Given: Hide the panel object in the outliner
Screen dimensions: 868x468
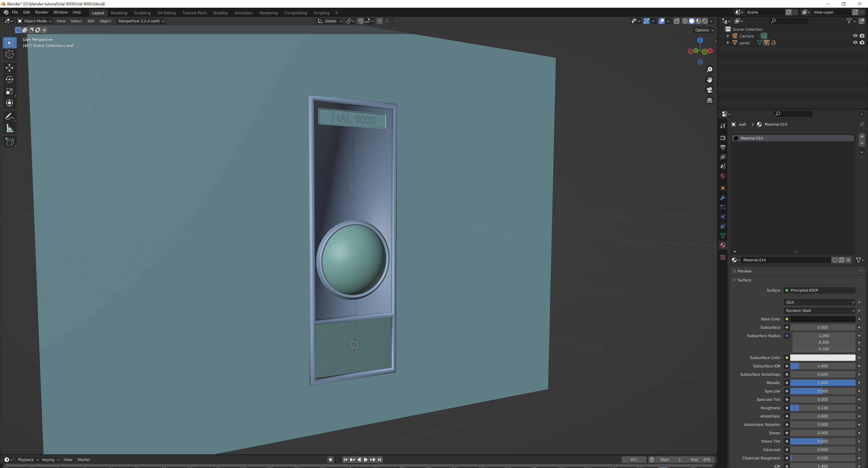Looking at the screenshot, I should tap(855, 43).
